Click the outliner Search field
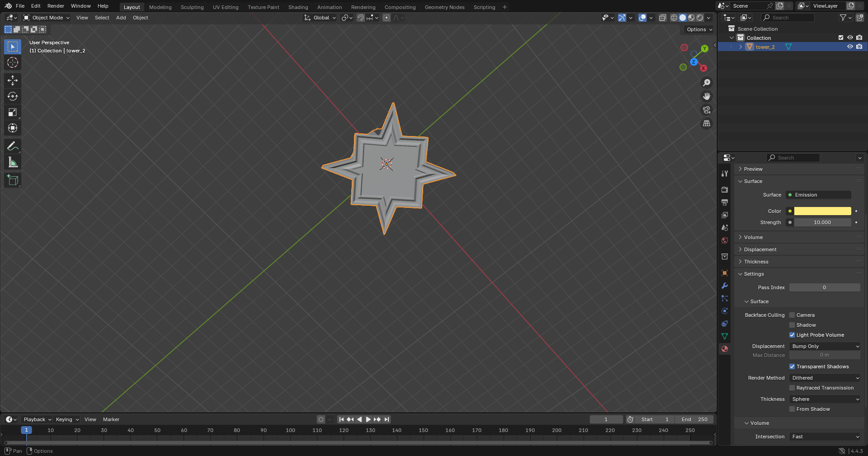 (x=788, y=18)
